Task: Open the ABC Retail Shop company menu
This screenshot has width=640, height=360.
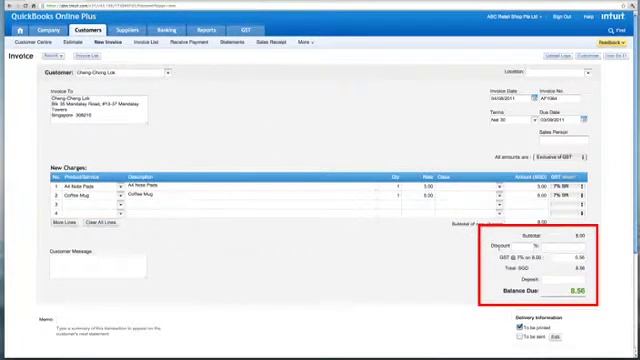Action: (x=514, y=17)
